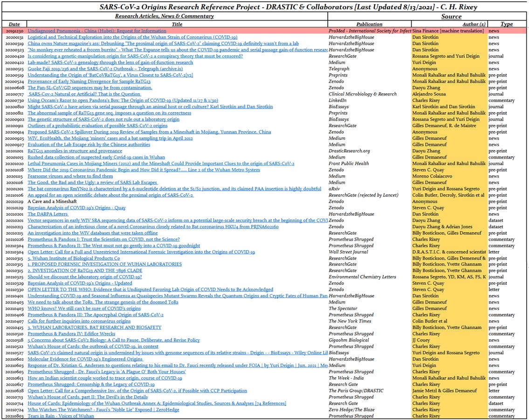
Task: Open '1. PROPOSED FORENSIC INVESTIGATION OF WUHAN LABORATORIES' link
Action: pos(104,264)
